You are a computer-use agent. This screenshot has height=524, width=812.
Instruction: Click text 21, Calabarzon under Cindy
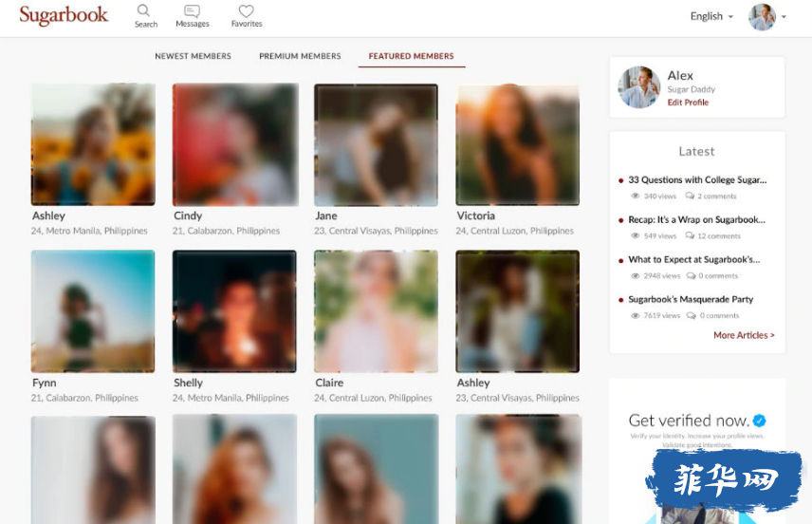coord(227,231)
